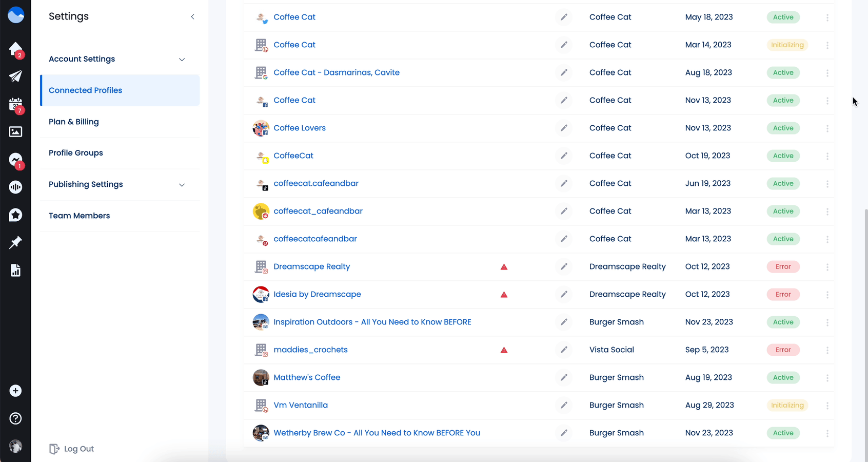Viewport: 868px width, 462px height.
Task: Expand Publishing Settings section
Action: click(x=182, y=185)
